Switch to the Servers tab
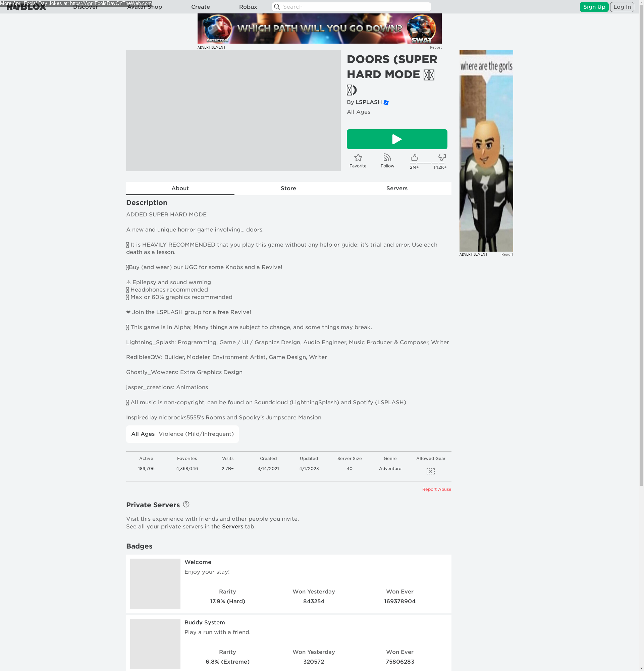This screenshot has height=671, width=644. point(397,188)
